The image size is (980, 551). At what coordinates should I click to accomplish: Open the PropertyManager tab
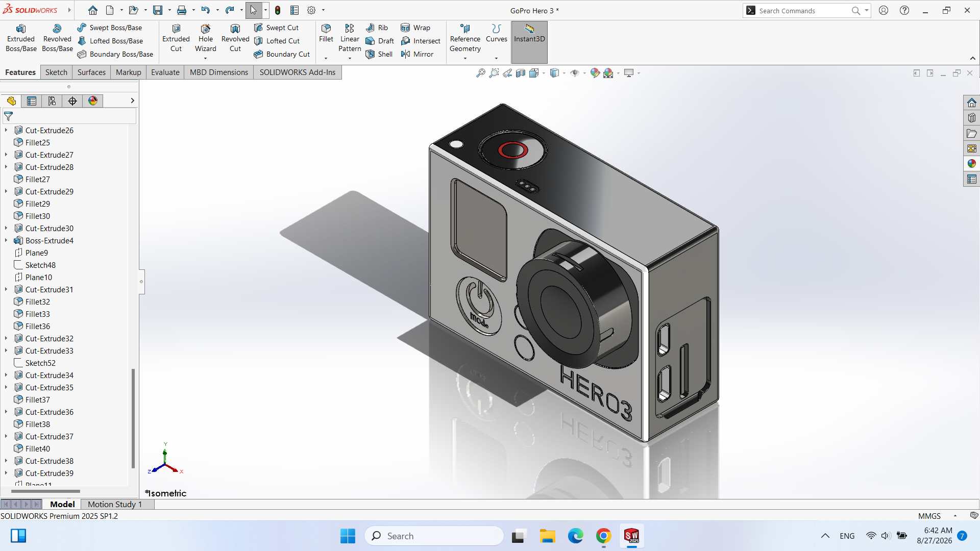32,101
